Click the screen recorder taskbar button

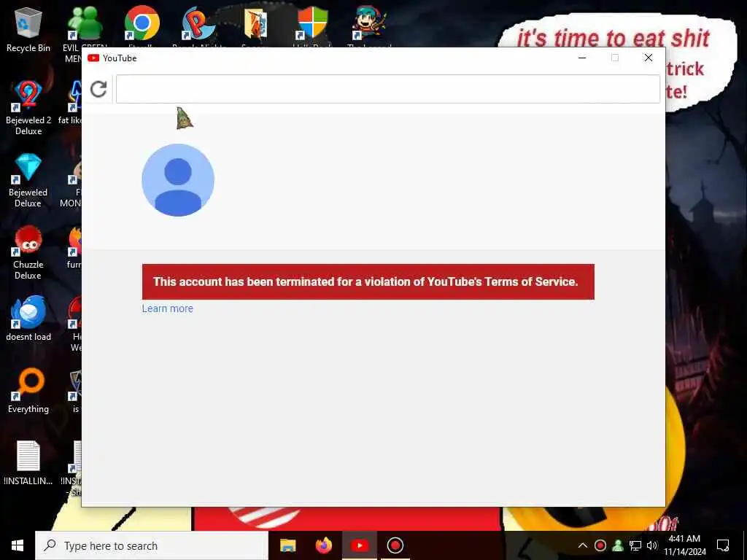[395, 545]
